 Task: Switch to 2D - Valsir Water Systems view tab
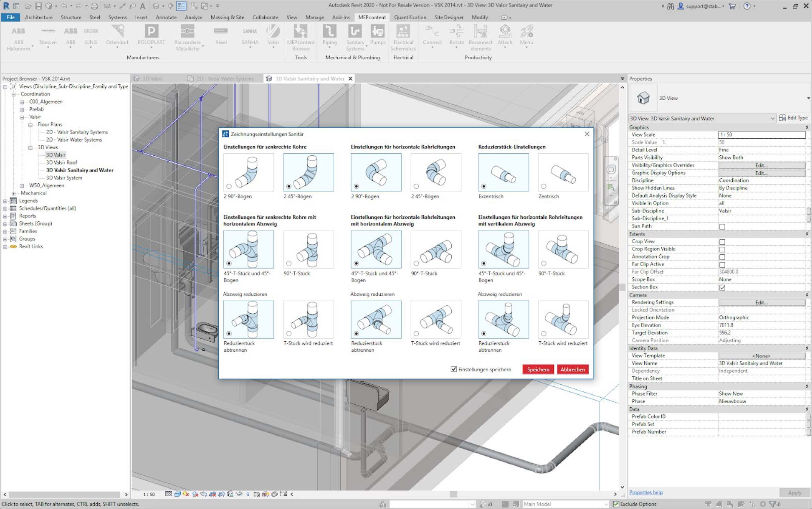pos(225,79)
